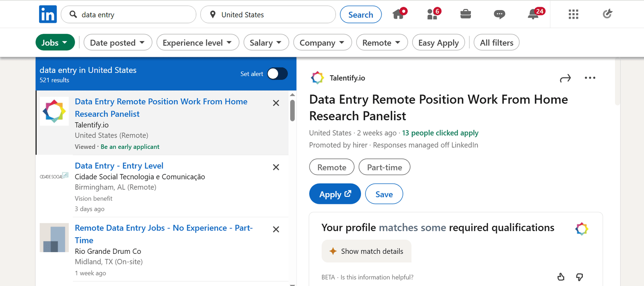
Task: Click the Search button
Action: [x=361, y=14]
